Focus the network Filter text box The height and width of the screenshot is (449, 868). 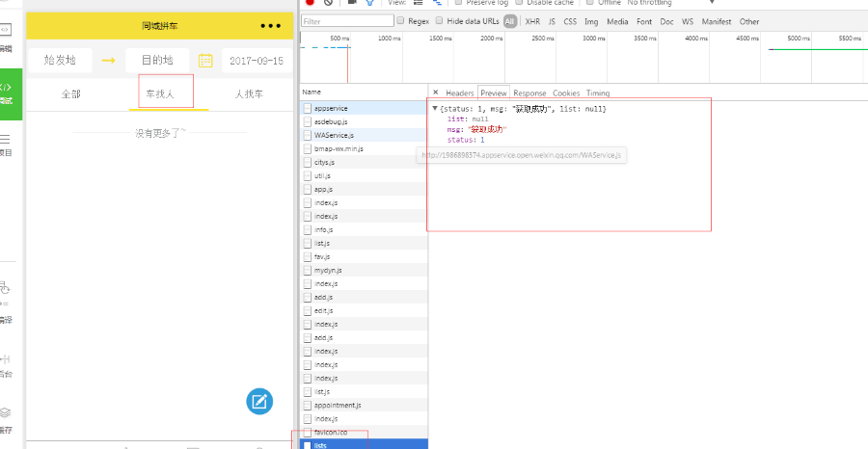(x=347, y=21)
